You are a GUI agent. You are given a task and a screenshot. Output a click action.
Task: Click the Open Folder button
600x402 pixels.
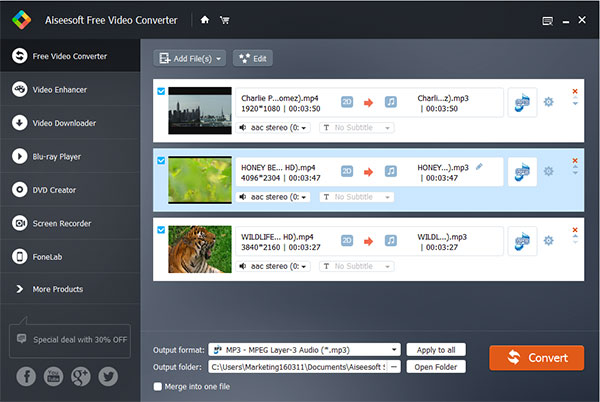click(436, 367)
